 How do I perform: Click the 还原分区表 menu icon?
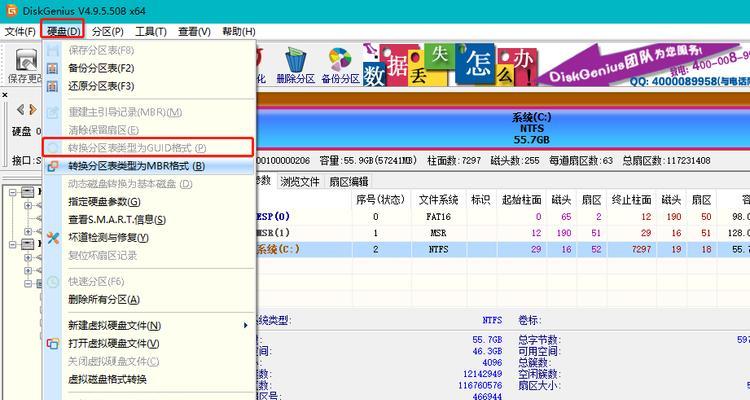(53, 86)
